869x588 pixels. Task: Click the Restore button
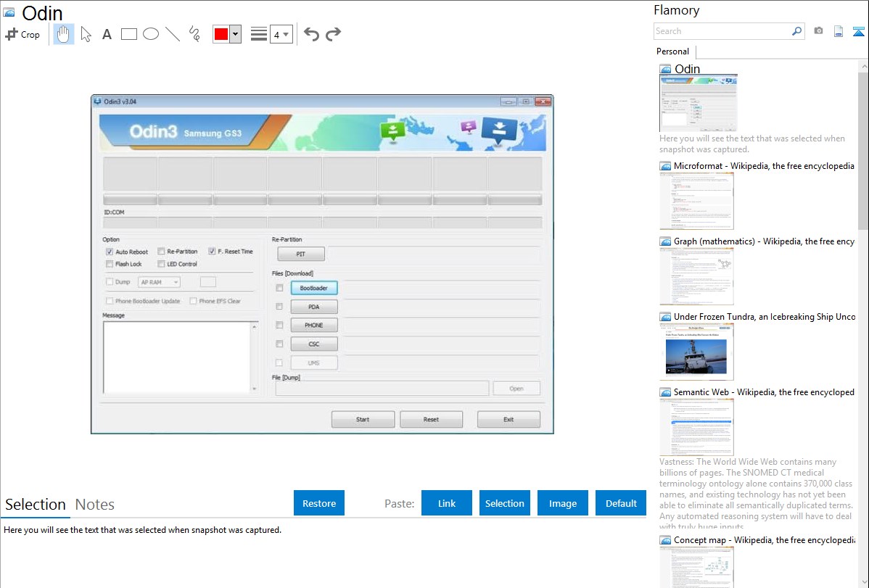319,503
